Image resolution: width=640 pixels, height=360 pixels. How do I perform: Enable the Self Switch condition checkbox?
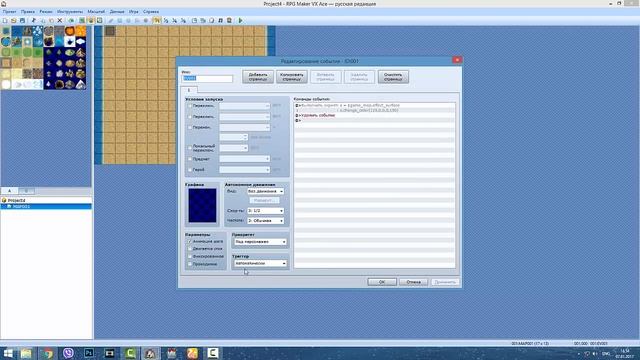click(190, 148)
